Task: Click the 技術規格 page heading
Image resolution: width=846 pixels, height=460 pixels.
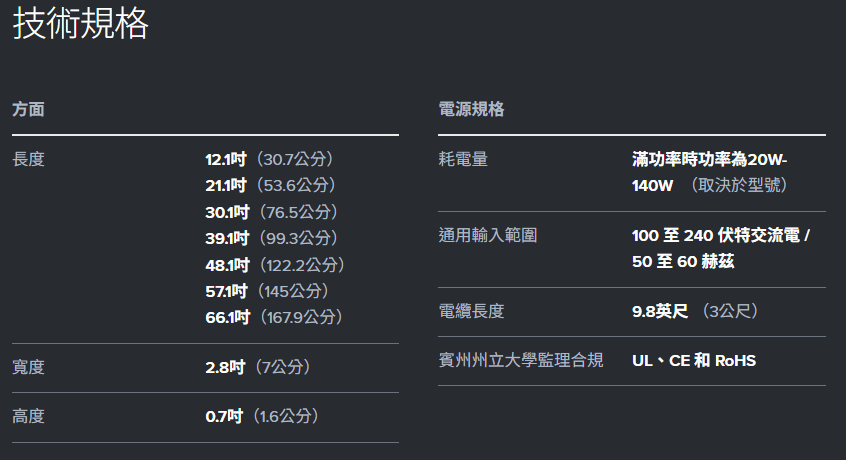Action: 80,24
